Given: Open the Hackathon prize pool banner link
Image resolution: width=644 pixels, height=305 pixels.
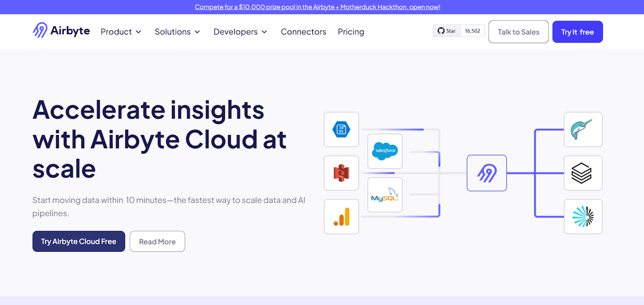Looking at the screenshot, I should coord(318,7).
